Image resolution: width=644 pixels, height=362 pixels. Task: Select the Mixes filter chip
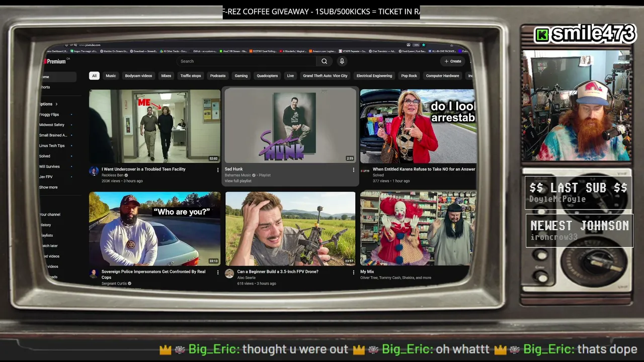(166, 76)
